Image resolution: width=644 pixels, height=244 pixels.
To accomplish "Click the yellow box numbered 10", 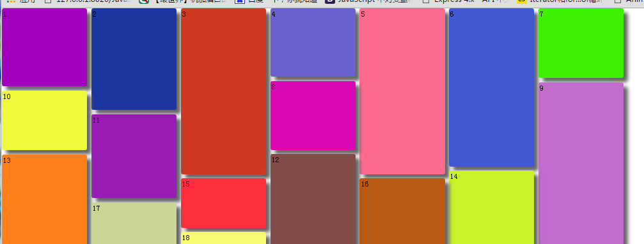I will pyautogui.click(x=44, y=121).
